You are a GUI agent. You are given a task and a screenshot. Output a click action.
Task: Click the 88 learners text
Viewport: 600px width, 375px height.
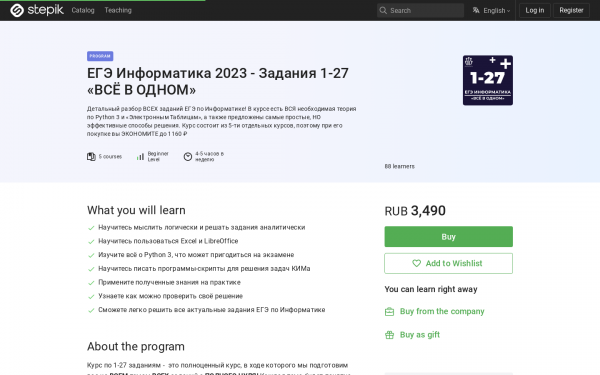tap(399, 166)
